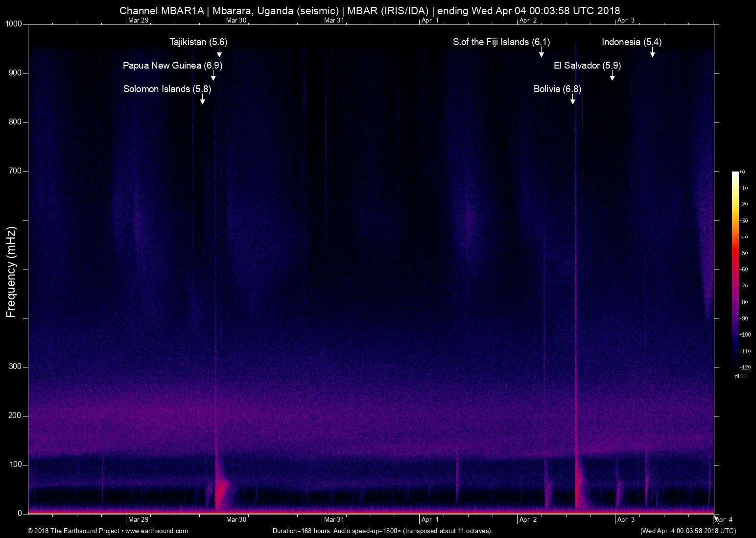This screenshot has width=756, height=538.
Task: Click the 200 mHz tick label
Action: 15,416
